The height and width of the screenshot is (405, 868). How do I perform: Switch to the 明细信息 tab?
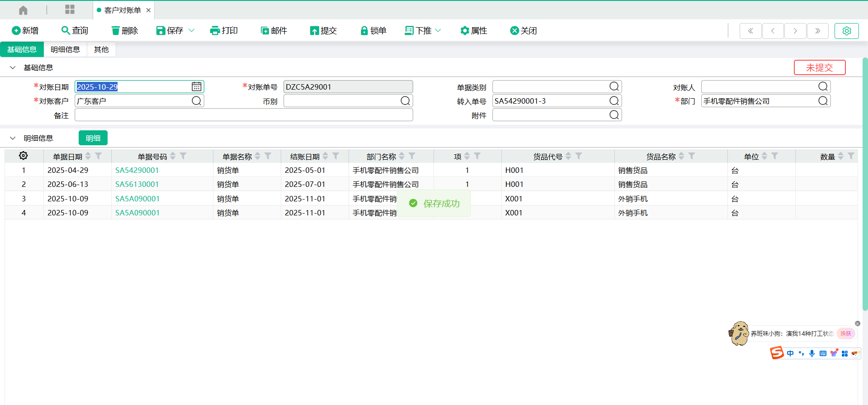coord(65,49)
